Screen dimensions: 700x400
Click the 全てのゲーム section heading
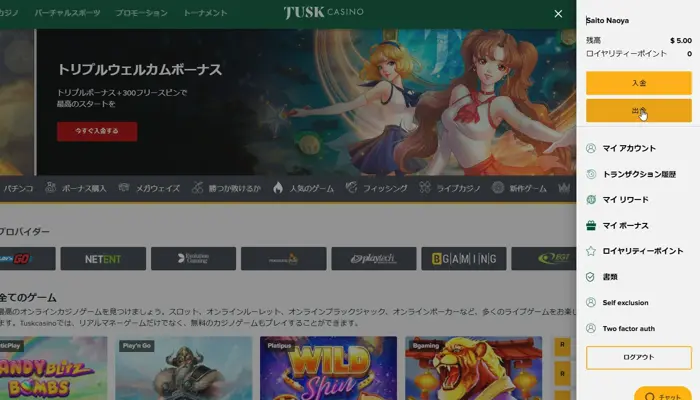tap(28, 297)
